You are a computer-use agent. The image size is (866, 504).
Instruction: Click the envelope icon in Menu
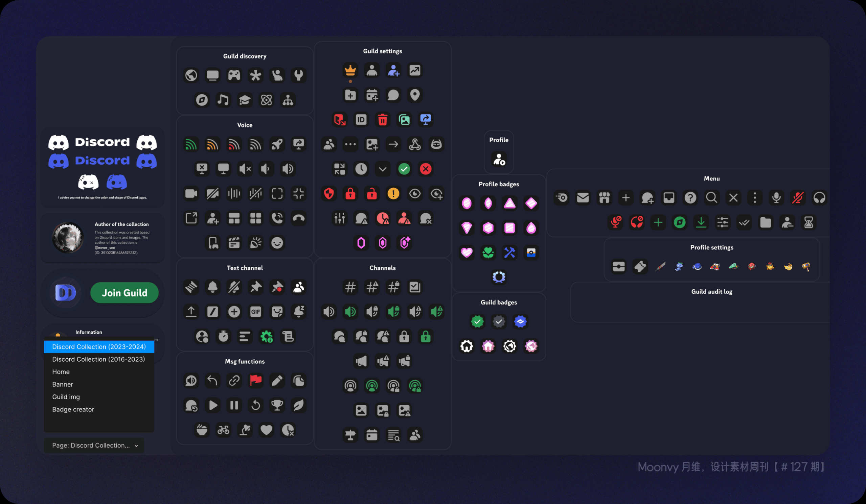[x=583, y=198]
